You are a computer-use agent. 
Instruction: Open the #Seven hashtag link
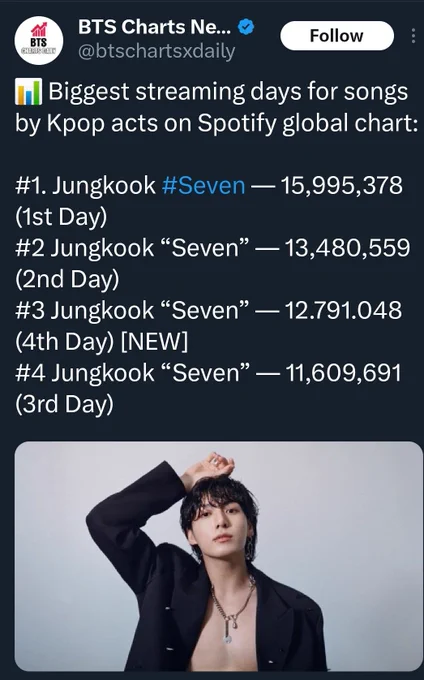pos(203,186)
